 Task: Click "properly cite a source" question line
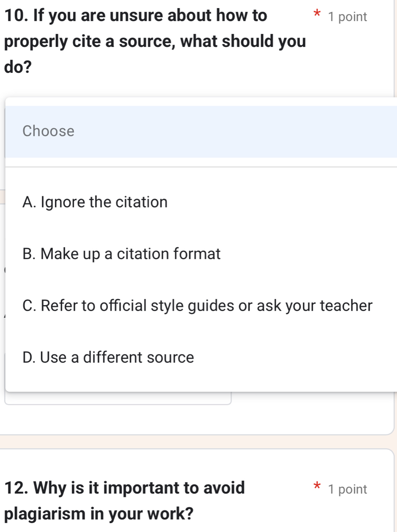(155, 42)
